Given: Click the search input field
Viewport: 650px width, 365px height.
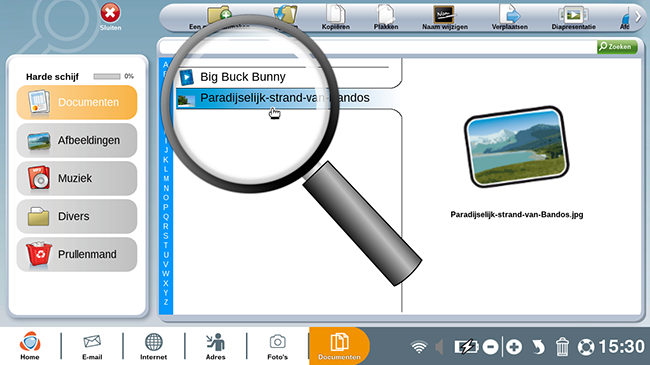Looking at the screenshot, I should pos(377,47).
